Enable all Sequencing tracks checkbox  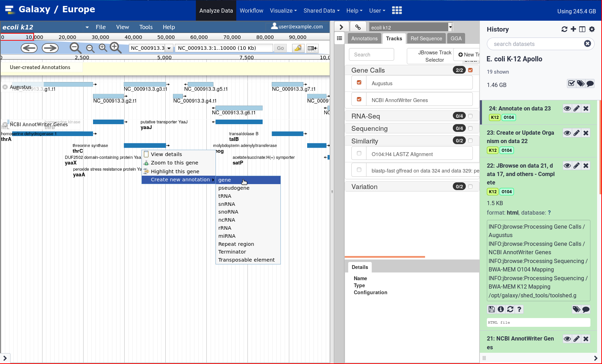[x=470, y=128]
